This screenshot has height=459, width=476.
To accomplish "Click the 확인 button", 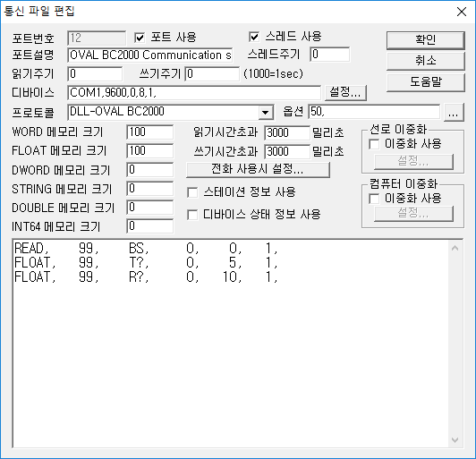I will 426,39.
